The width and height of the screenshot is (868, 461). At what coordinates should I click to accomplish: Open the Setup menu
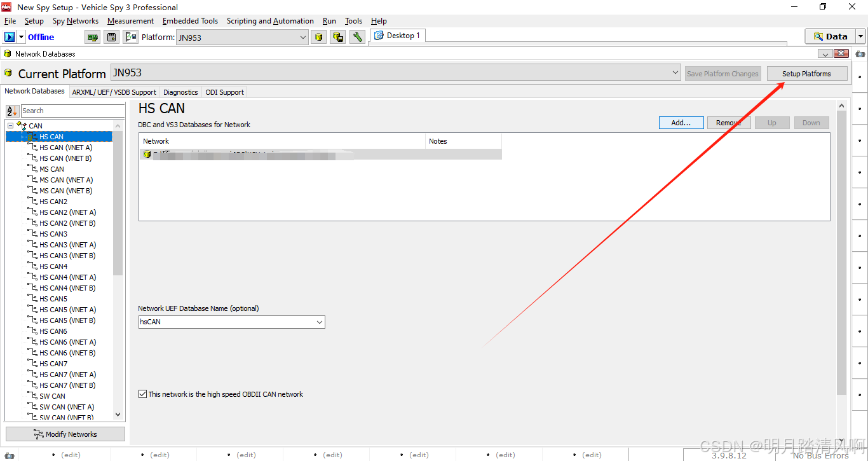pyautogui.click(x=34, y=21)
